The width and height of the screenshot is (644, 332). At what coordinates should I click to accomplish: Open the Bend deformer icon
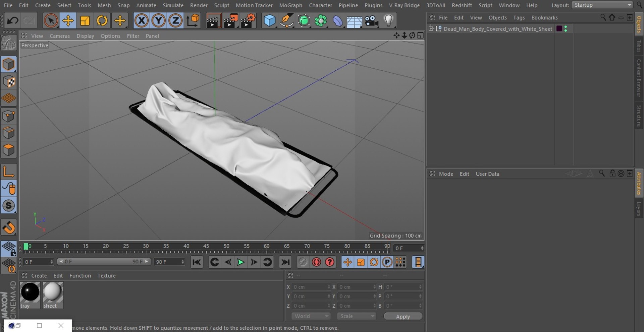click(337, 21)
